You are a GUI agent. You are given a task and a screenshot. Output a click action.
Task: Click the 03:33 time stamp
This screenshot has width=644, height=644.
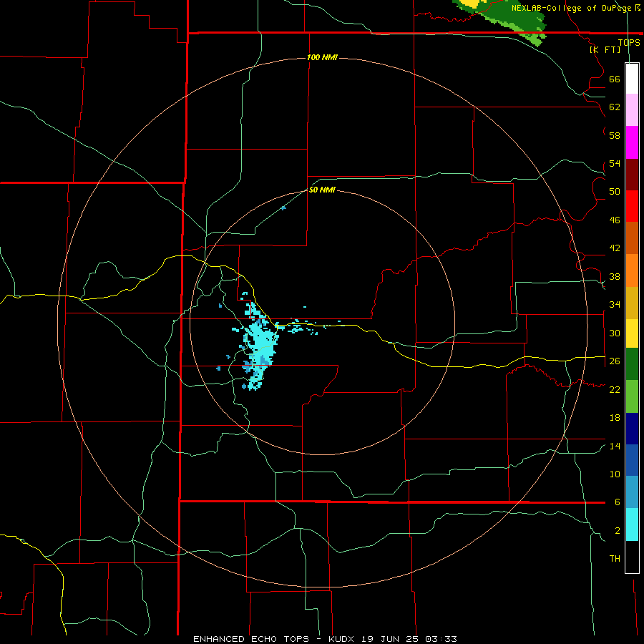pos(441,639)
